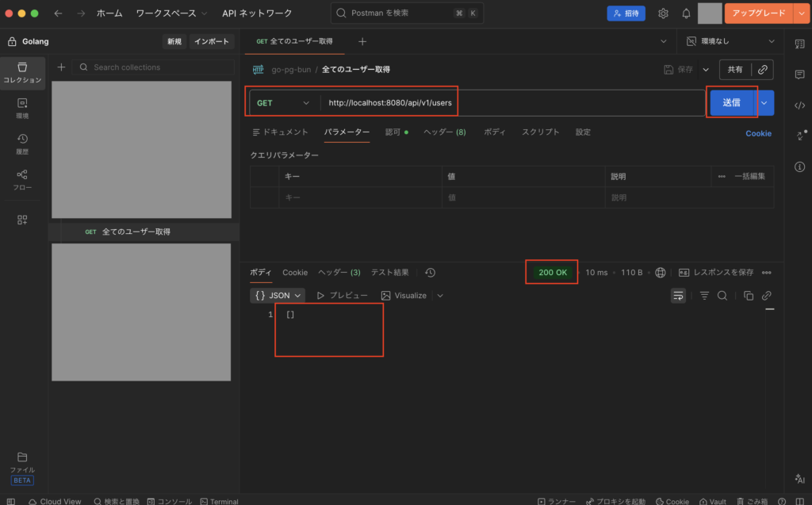Open the settings gear icon

tap(663, 13)
